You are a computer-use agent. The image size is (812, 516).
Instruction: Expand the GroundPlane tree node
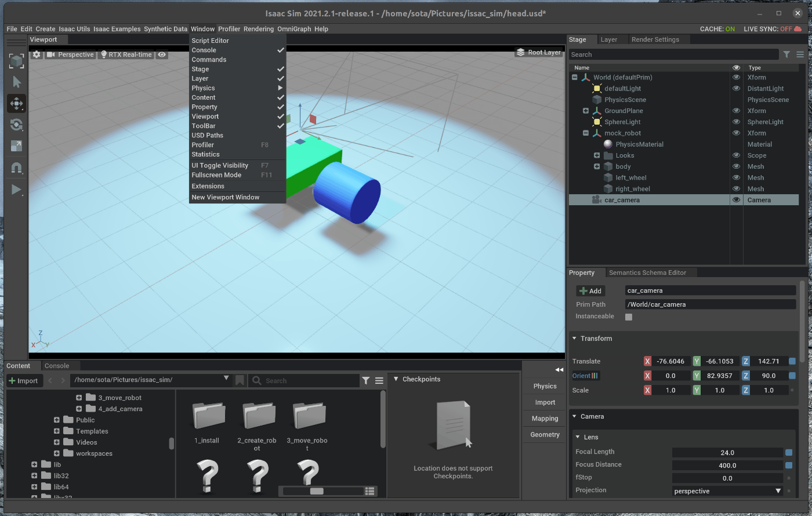586,111
